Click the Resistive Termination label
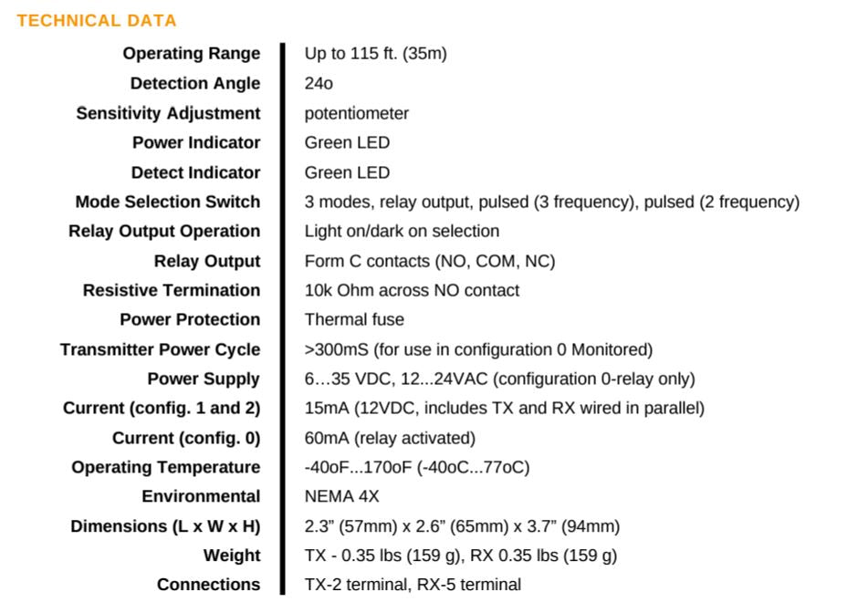 click(x=172, y=290)
